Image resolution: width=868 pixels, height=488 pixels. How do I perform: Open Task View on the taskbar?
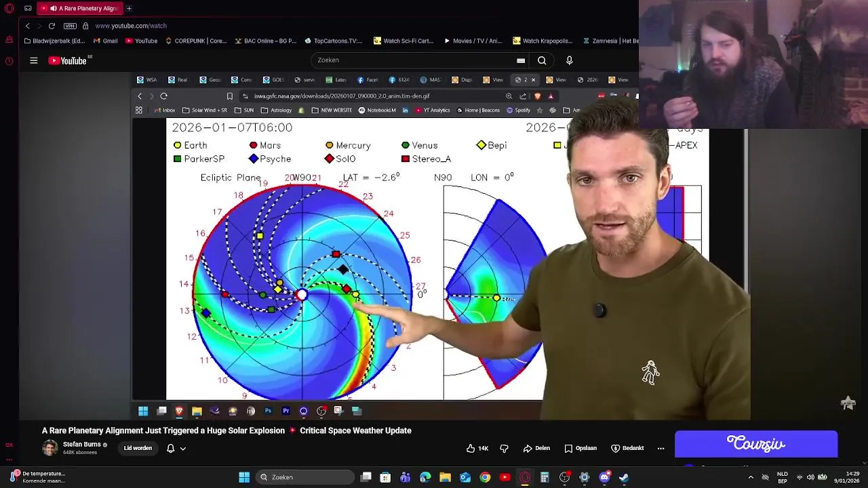pyautogui.click(x=366, y=477)
